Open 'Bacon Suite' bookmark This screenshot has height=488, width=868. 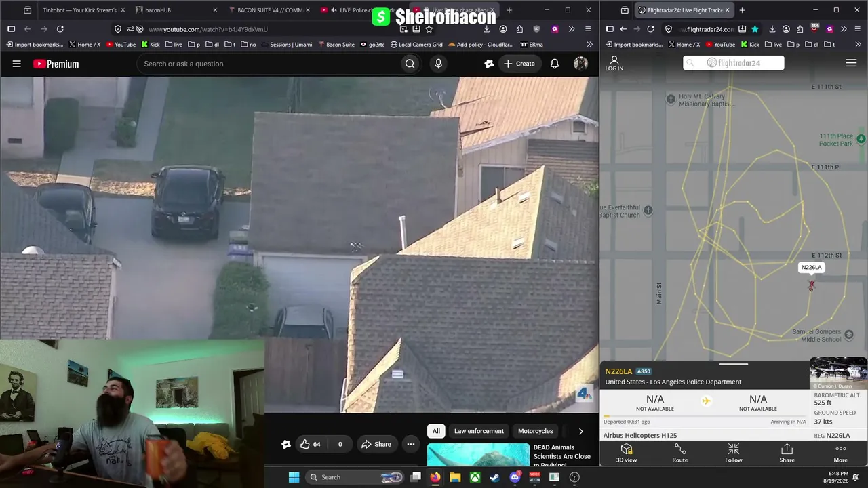(336, 45)
